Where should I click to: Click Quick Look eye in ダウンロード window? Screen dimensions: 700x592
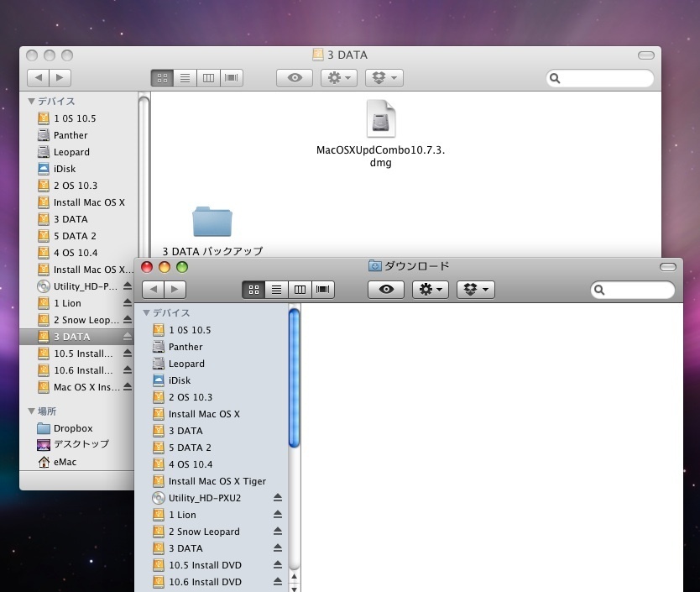[386, 290]
